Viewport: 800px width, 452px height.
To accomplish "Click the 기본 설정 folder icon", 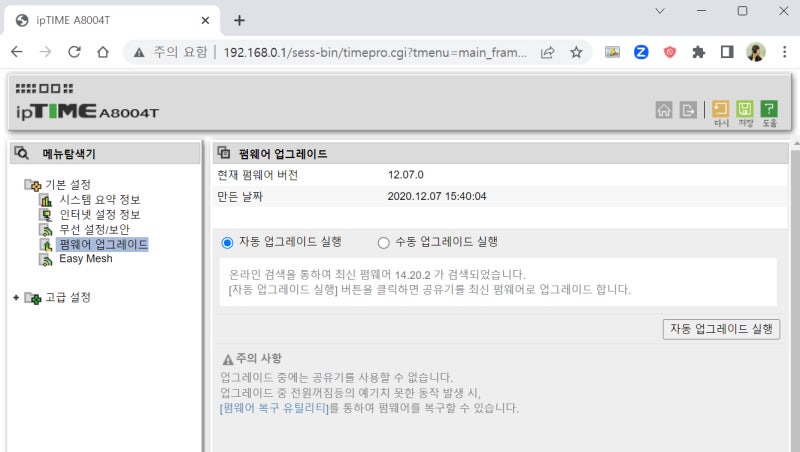I will (33, 185).
